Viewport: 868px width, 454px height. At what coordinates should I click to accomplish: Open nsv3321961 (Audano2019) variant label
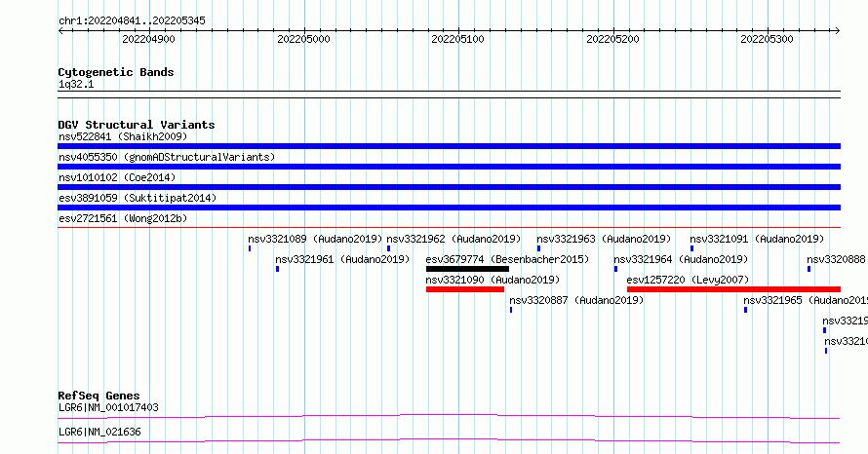pos(342,259)
